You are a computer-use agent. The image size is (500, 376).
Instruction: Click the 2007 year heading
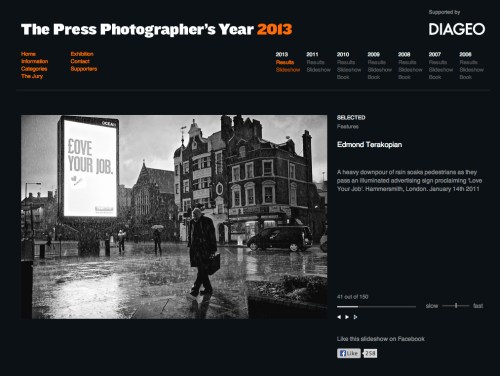[x=435, y=54]
